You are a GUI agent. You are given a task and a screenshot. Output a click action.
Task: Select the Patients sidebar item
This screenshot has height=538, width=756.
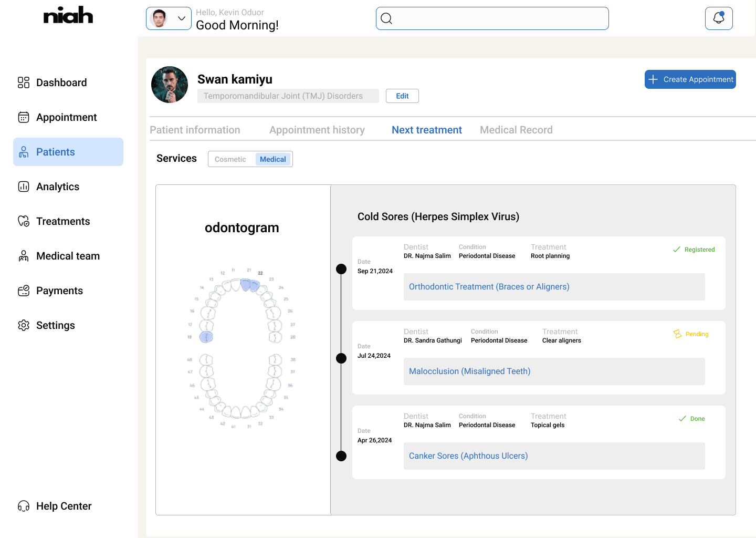tap(68, 152)
